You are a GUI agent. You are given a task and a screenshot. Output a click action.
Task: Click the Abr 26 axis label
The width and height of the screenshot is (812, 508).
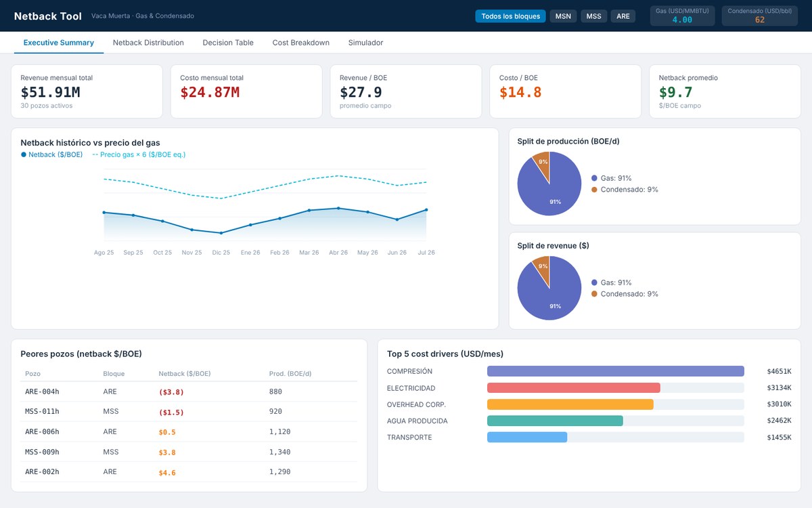coord(338,253)
